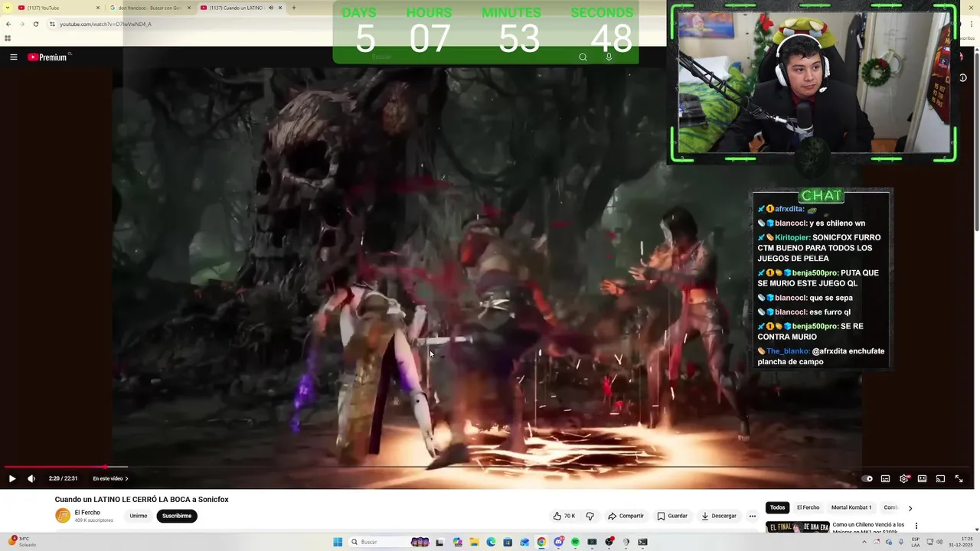Open Discord from the taskbar
980x551 pixels.
[x=558, y=542]
